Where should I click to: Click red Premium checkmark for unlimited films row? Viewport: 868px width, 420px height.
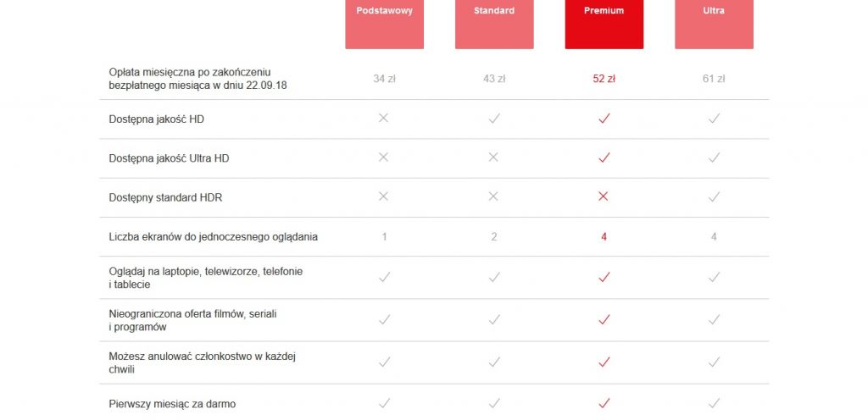click(x=604, y=319)
